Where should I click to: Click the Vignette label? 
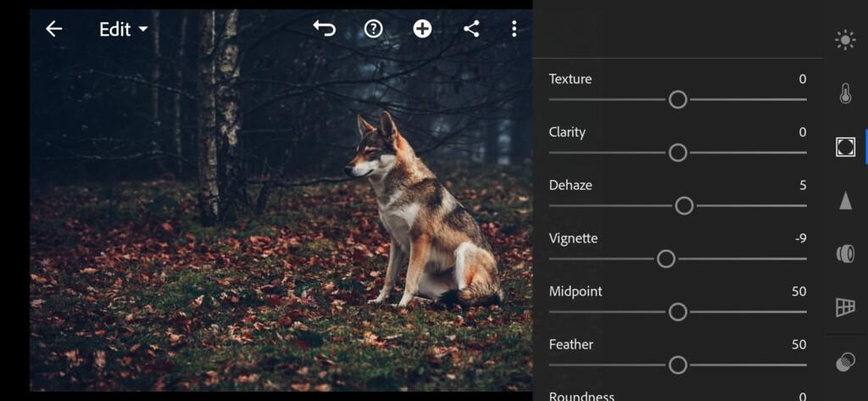(573, 238)
